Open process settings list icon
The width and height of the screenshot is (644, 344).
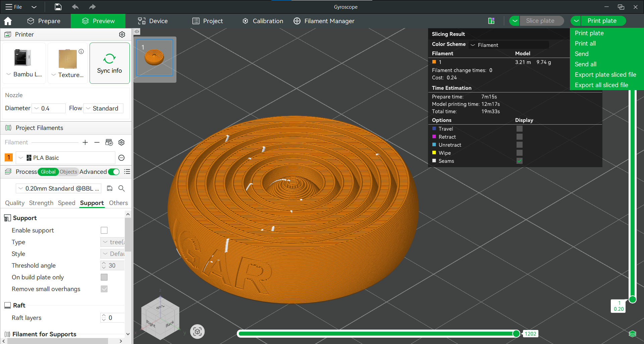click(x=127, y=171)
